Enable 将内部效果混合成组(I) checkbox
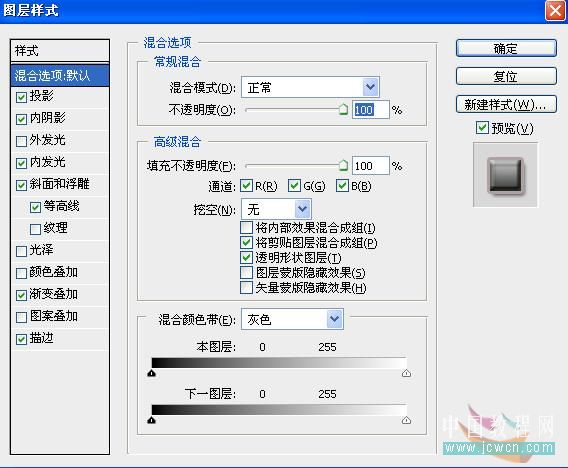 click(x=246, y=227)
